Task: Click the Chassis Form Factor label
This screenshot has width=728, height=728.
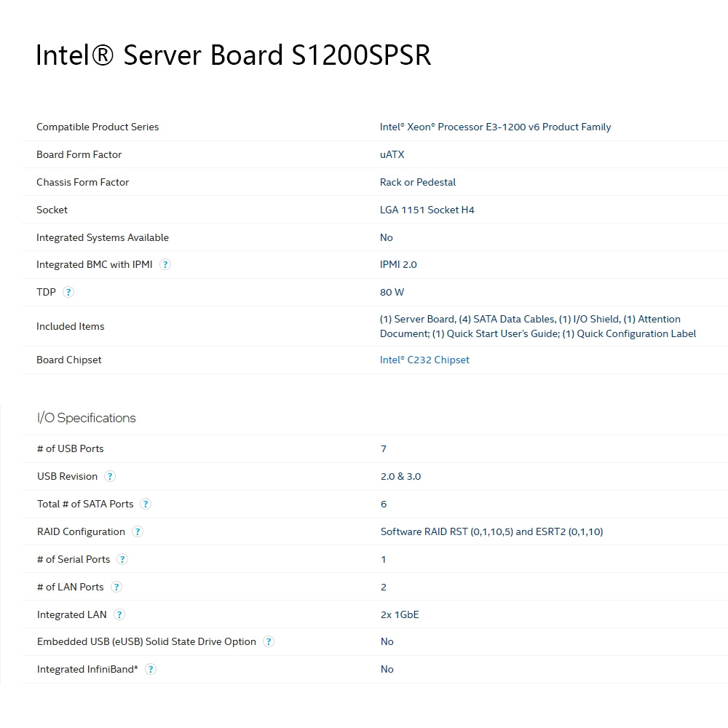Action: 83,182
